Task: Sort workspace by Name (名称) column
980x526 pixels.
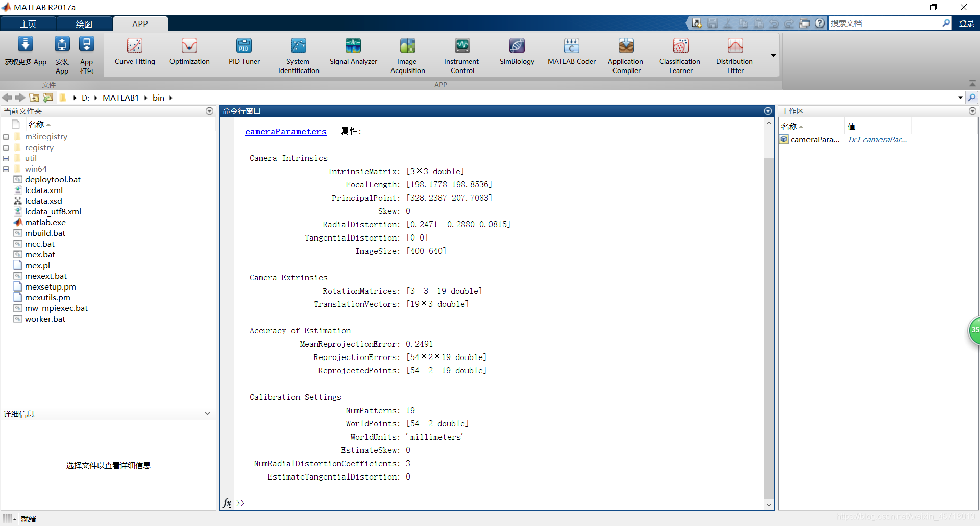Action: (x=812, y=126)
